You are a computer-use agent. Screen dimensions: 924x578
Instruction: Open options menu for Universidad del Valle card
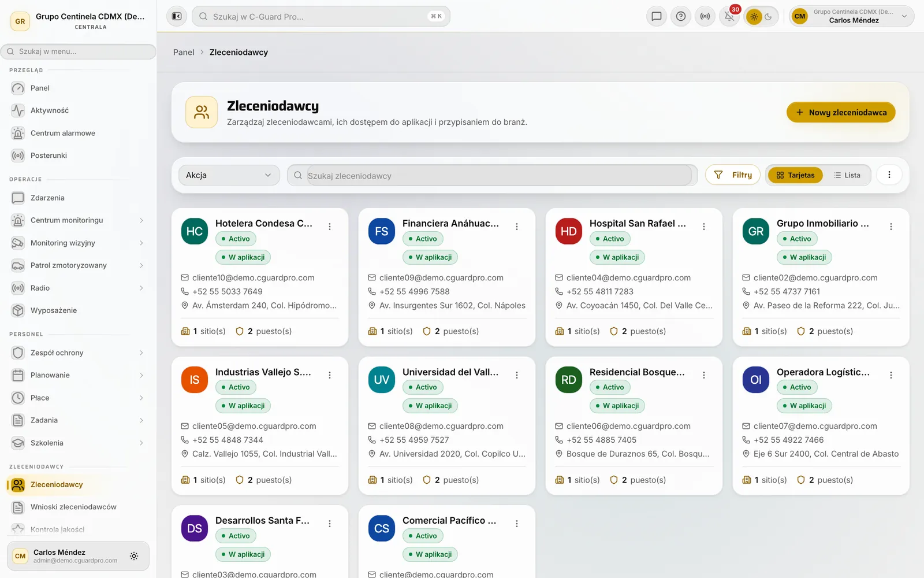tap(517, 375)
